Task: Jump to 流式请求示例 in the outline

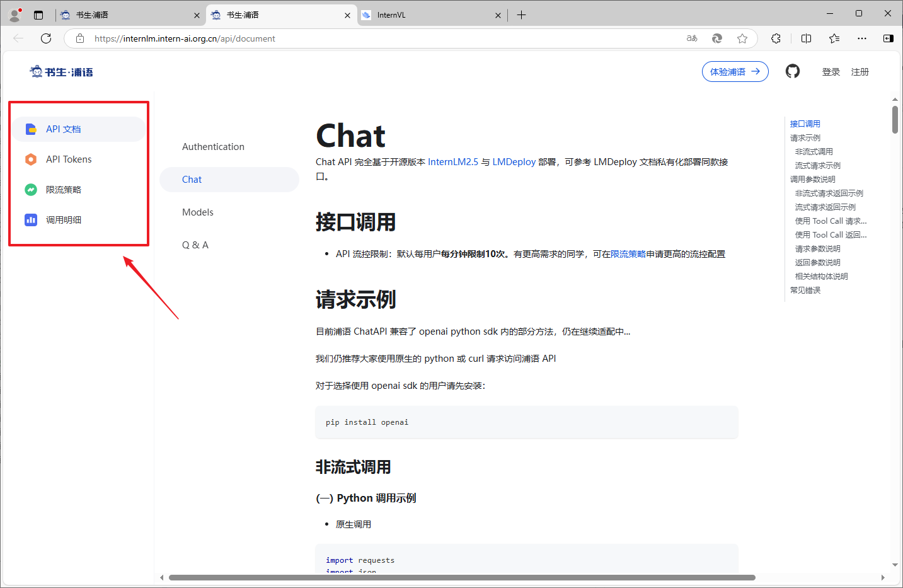Action: pyautogui.click(x=818, y=166)
